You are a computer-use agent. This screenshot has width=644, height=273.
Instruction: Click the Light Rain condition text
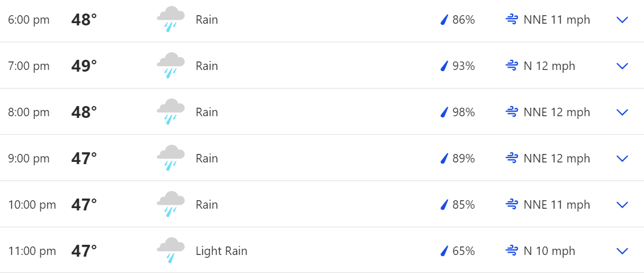point(221,251)
